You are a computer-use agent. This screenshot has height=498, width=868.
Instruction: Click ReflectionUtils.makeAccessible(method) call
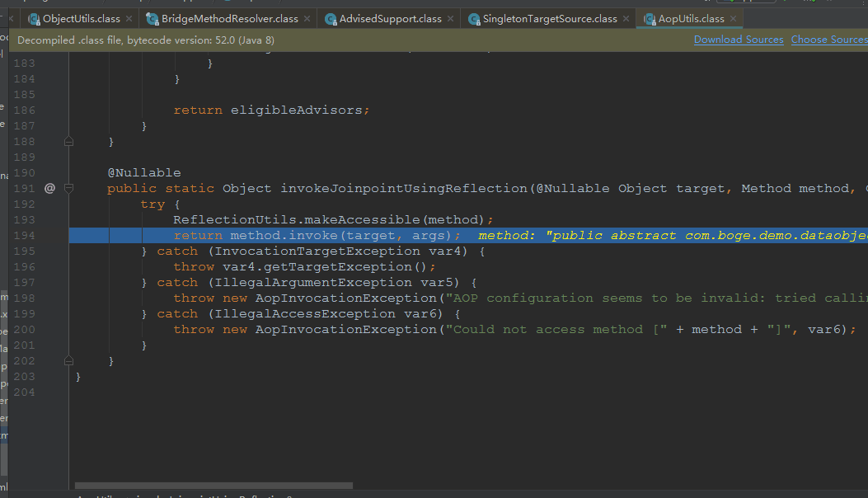[329, 220]
